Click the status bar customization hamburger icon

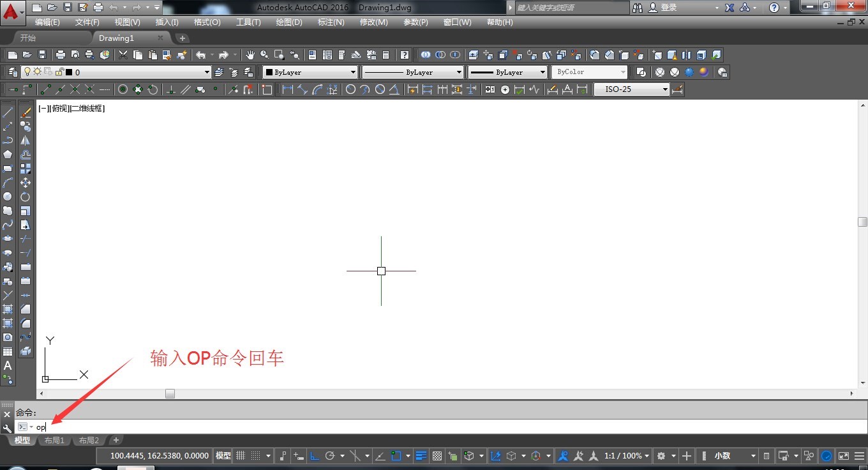pyautogui.click(x=859, y=456)
